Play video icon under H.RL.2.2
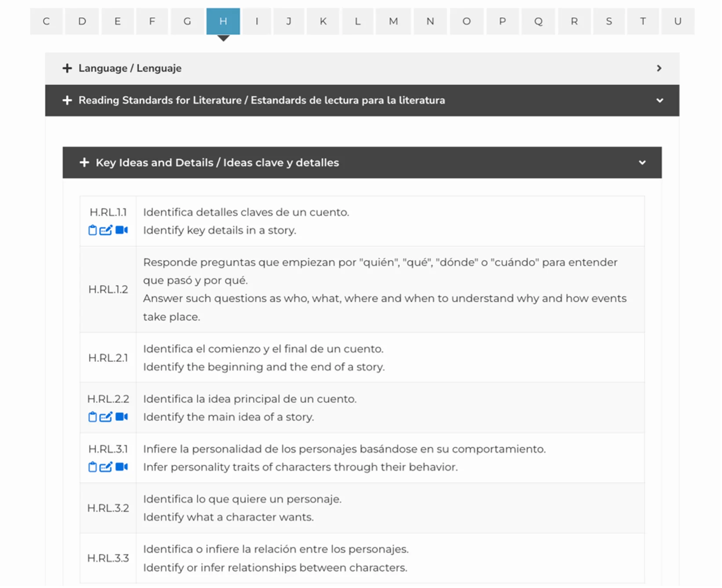This screenshot has width=722, height=588. point(122,417)
